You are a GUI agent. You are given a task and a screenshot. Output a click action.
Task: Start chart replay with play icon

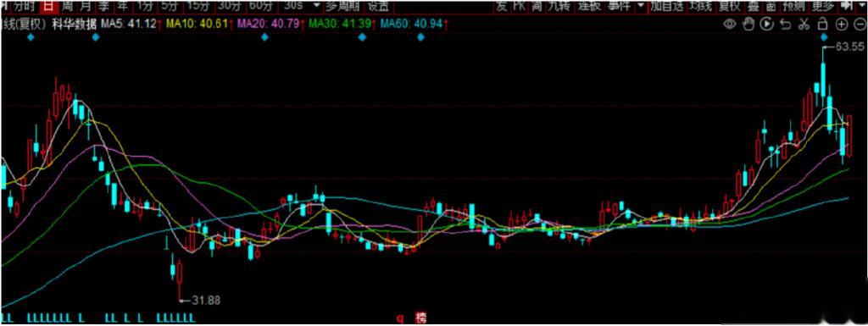(x=766, y=24)
